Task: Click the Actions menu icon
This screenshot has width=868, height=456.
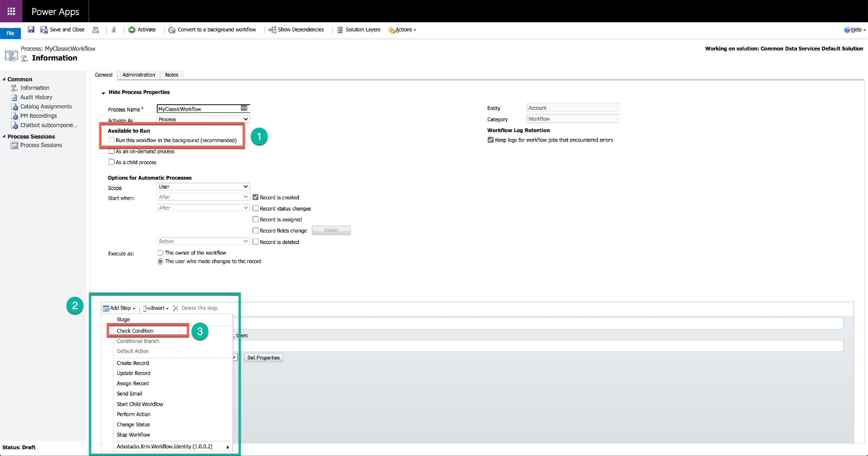Action: coord(392,29)
